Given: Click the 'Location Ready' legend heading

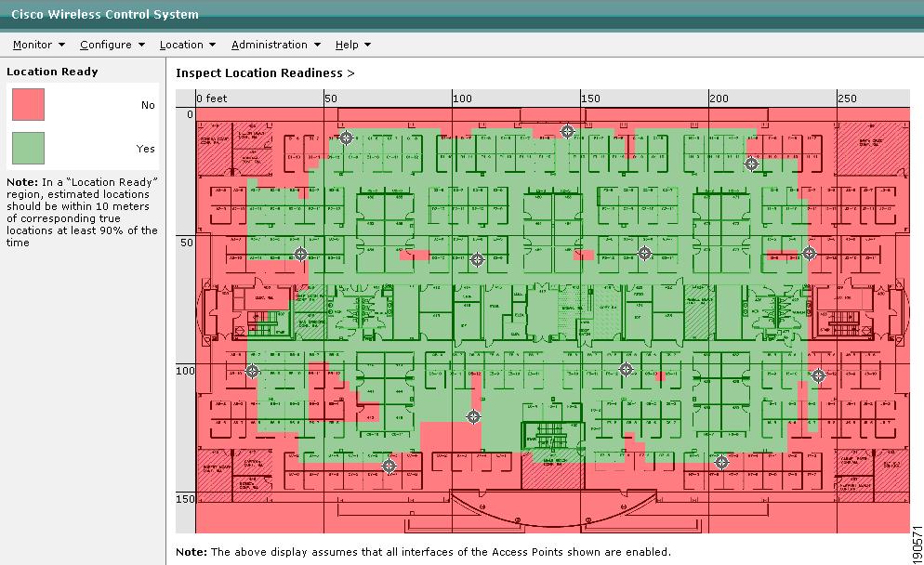Looking at the screenshot, I should [52, 72].
